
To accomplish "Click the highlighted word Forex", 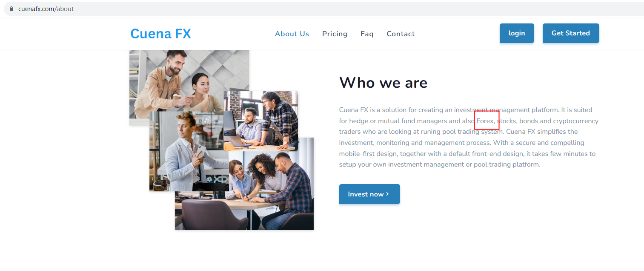I will pyautogui.click(x=486, y=121).
